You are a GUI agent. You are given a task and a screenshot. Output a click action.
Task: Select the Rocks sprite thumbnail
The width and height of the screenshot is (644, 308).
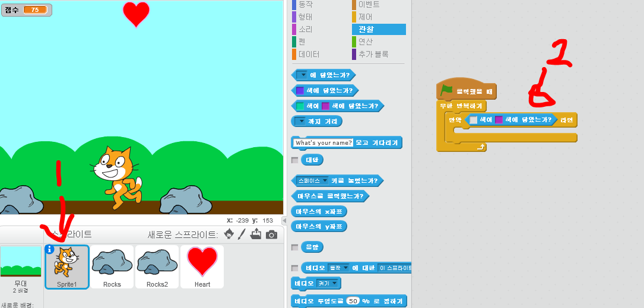point(112,267)
